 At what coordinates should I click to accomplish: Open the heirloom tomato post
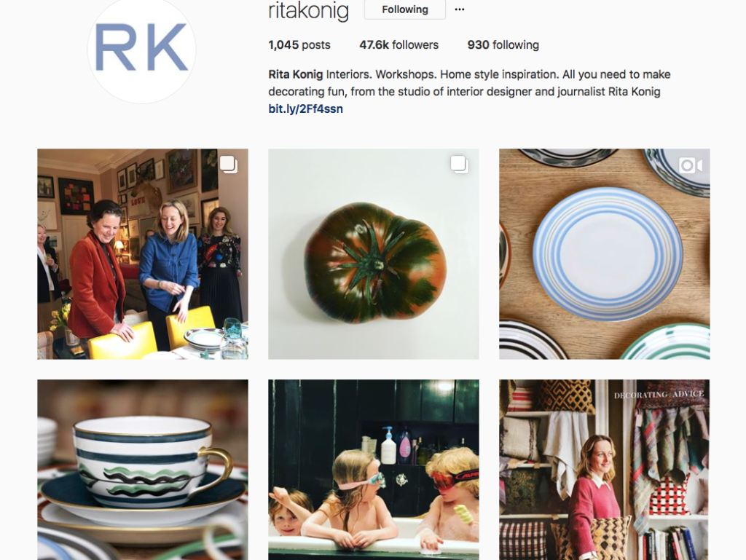tap(374, 254)
